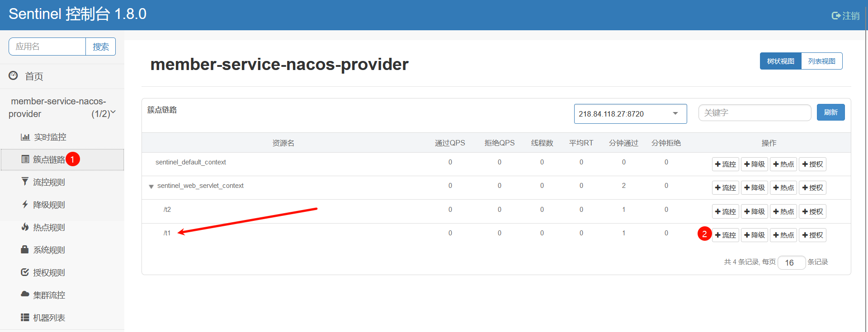
Task: Collapse sentinel_web_servlet_context tree node
Action: point(151,187)
